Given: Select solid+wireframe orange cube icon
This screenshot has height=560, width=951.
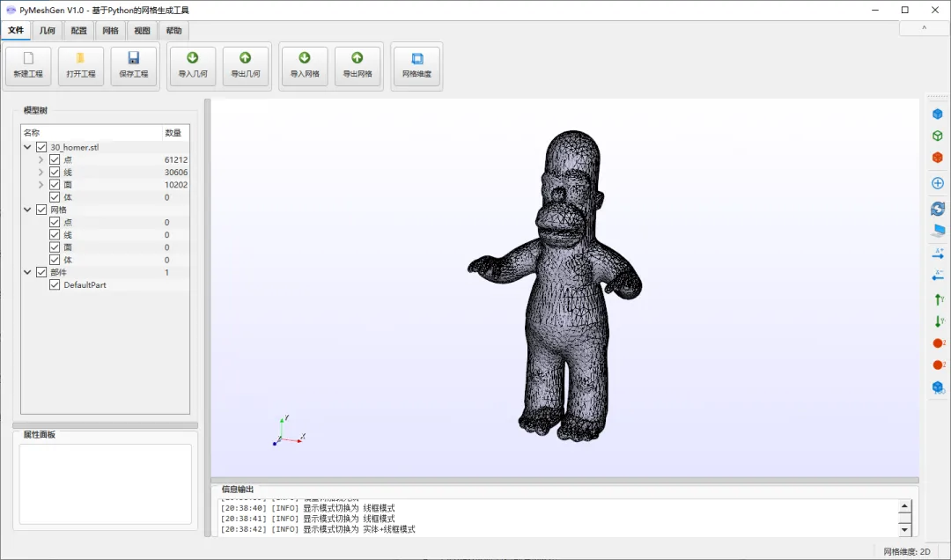Looking at the screenshot, I should point(938,158).
